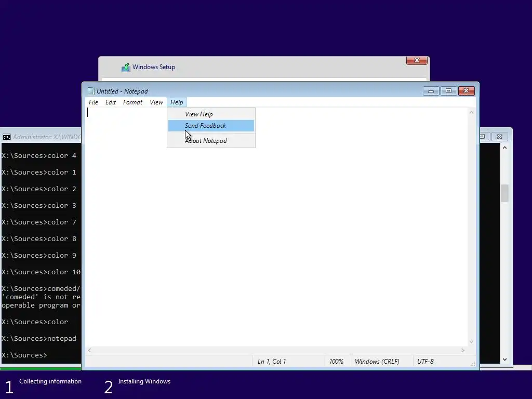Click the Notepad resize grip

pyautogui.click(x=473, y=364)
